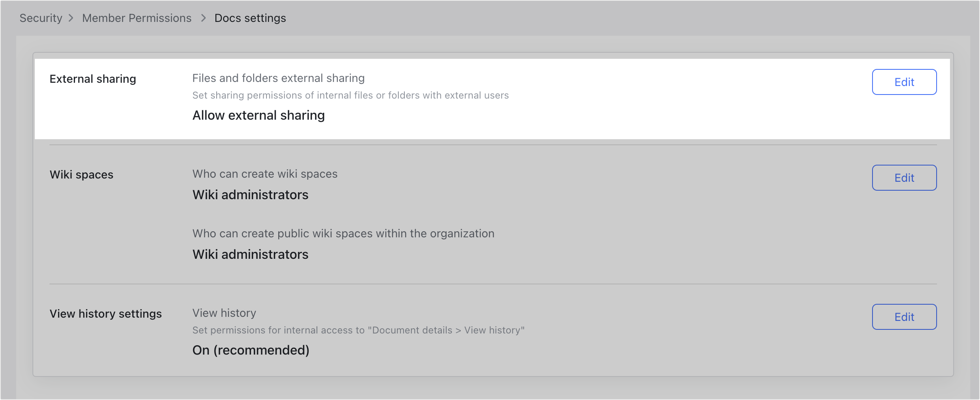Click the external sharing permissions description text

351,95
